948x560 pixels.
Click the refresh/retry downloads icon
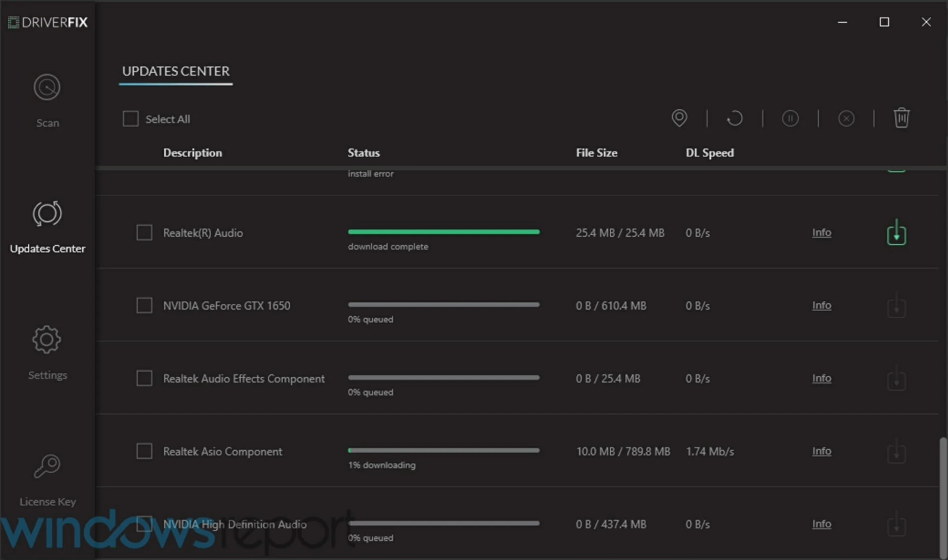734,118
